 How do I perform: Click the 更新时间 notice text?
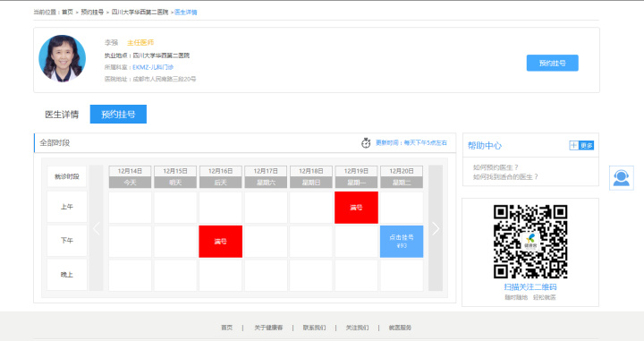pos(411,143)
